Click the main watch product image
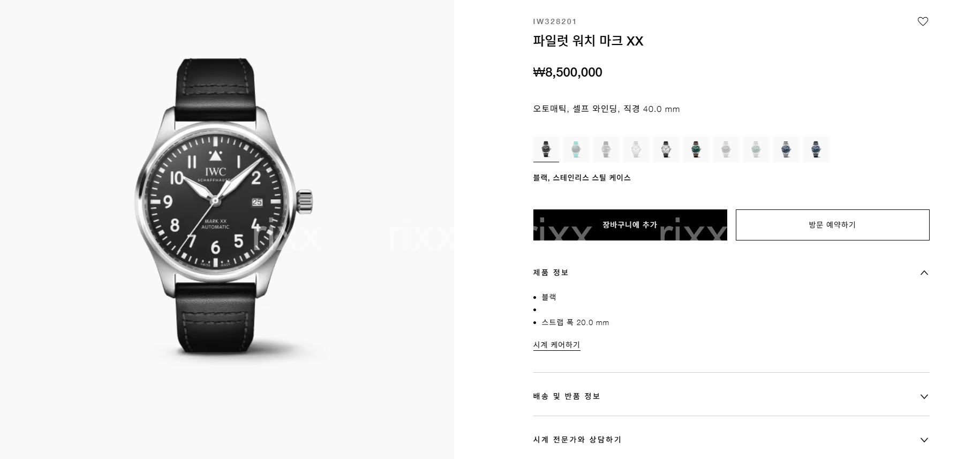980x459 pixels. click(x=223, y=206)
